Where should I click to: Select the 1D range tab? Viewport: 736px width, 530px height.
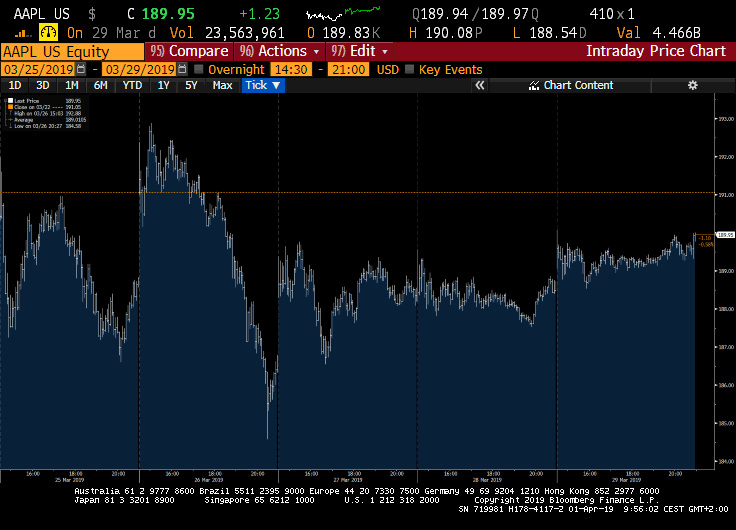click(x=15, y=85)
